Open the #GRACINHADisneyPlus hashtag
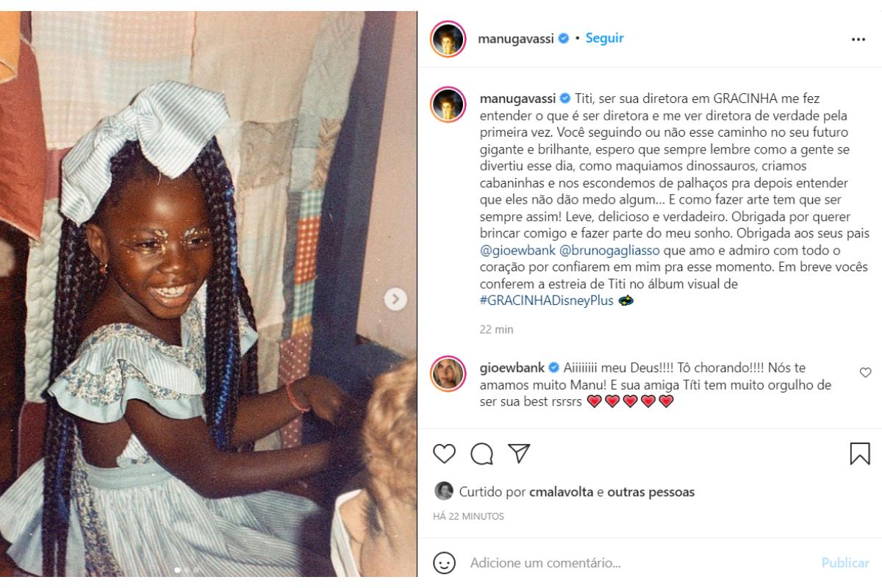Image resolution: width=882 pixels, height=588 pixels. click(546, 300)
